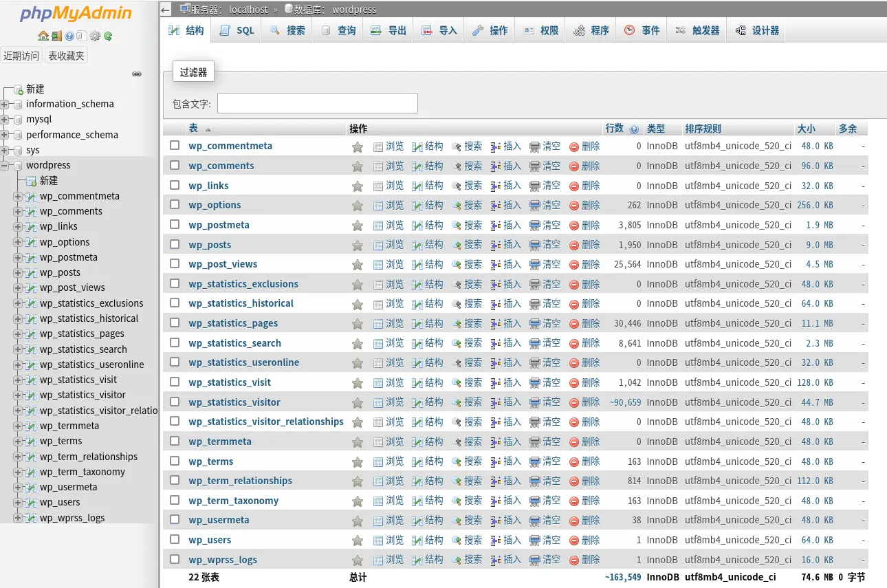Star wp_statistics_visitor as favorite
The height and width of the screenshot is (588, 887).
(x=358, y=402)
